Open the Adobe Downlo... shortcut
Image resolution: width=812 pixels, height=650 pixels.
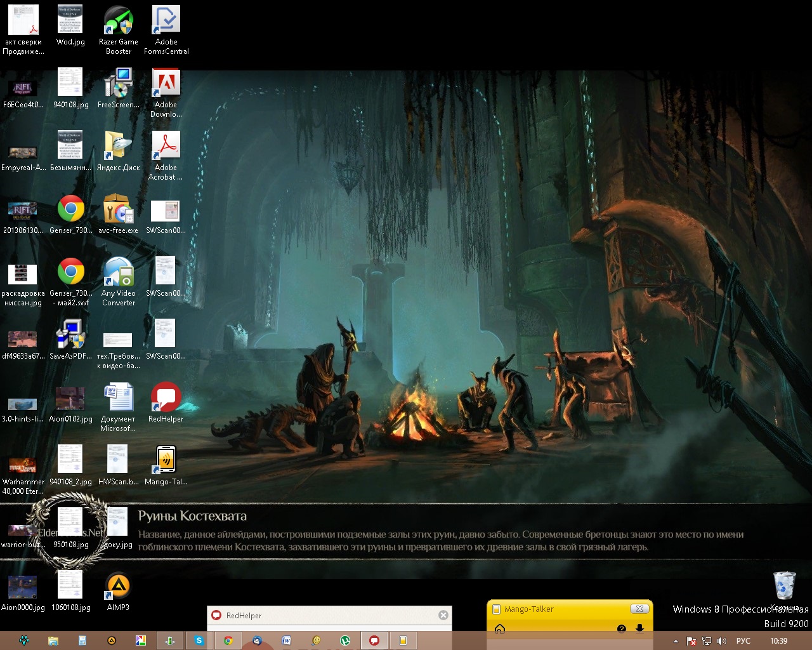pos(166,93)
